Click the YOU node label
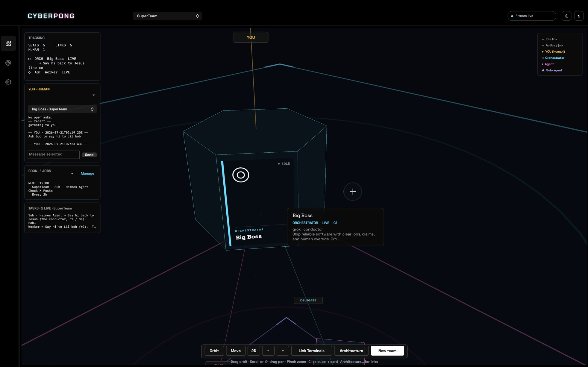 coord(251,37)
